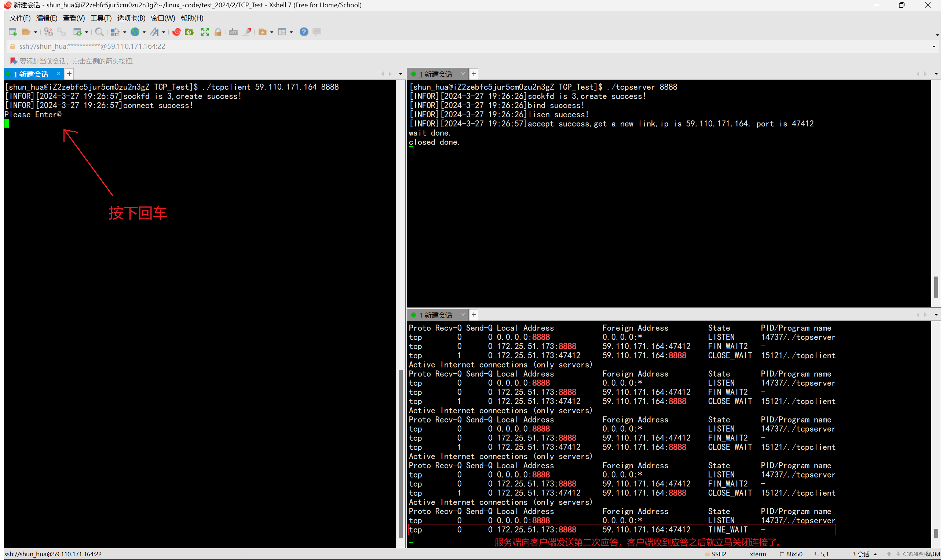Viewport: 943px width, 560px height.
Task: Open the 查看(V) menu
Action: (x=74, y=18)
